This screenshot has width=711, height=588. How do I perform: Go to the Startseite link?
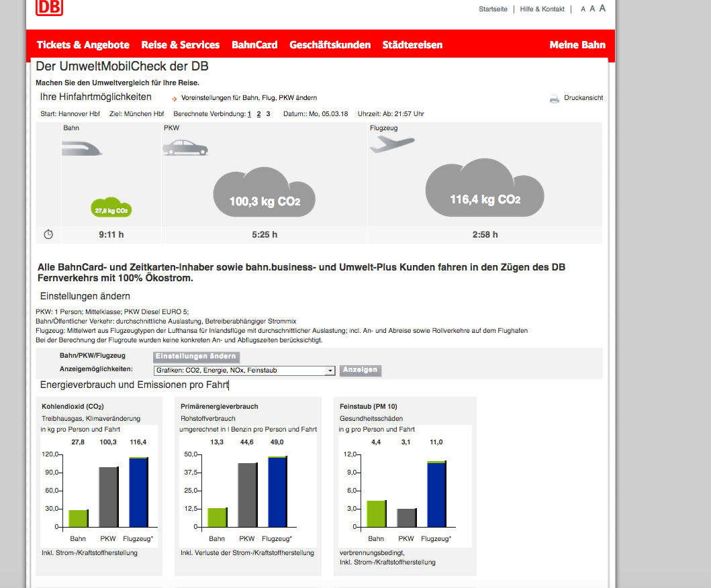click(x=493, y=9)
